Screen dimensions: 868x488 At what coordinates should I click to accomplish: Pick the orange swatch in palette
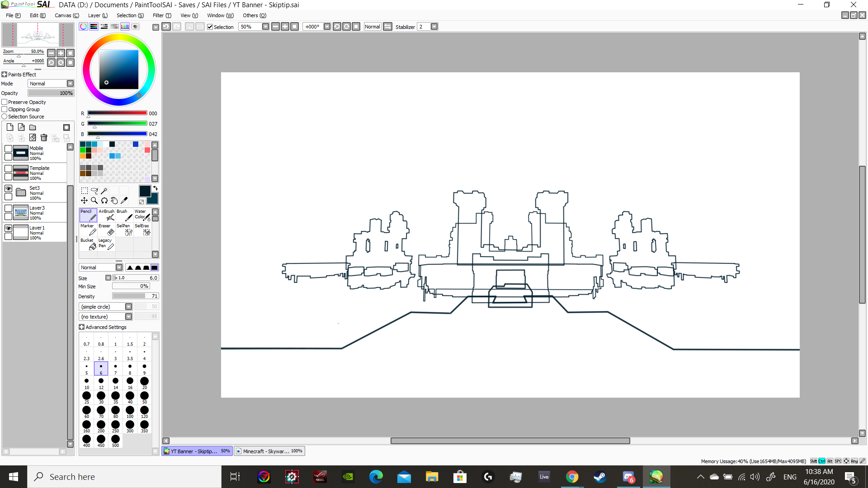(83, 156)
